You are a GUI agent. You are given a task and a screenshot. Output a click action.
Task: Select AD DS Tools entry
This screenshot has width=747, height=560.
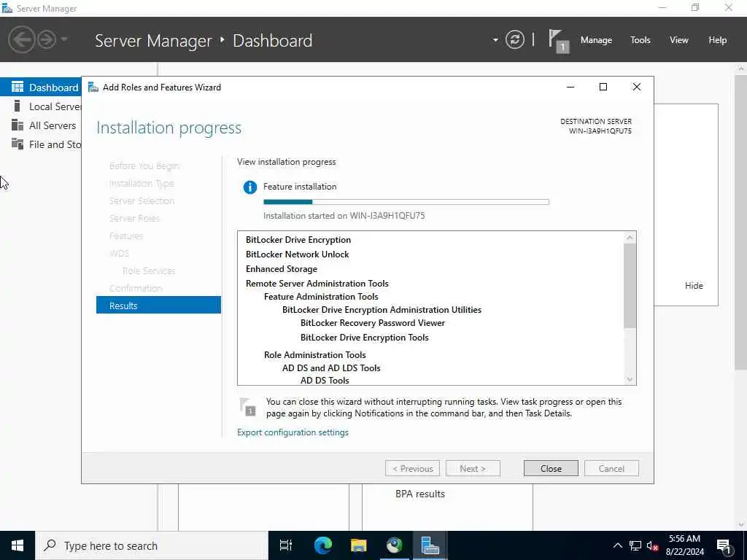[x=325, y=380]
